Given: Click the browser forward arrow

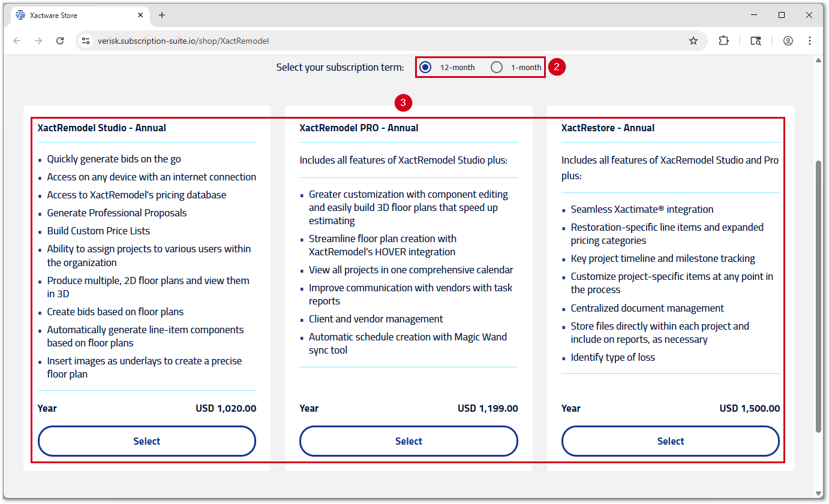Looking at the screenshot, I should tap(38, 41).
